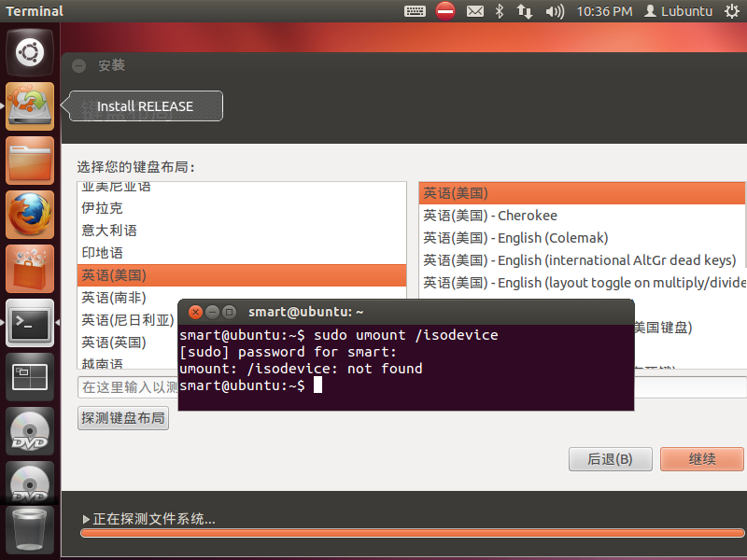This screenshot has width=747, height=560.
Task: Open the Bluetooth indicator menu
Action: (500, 11)
